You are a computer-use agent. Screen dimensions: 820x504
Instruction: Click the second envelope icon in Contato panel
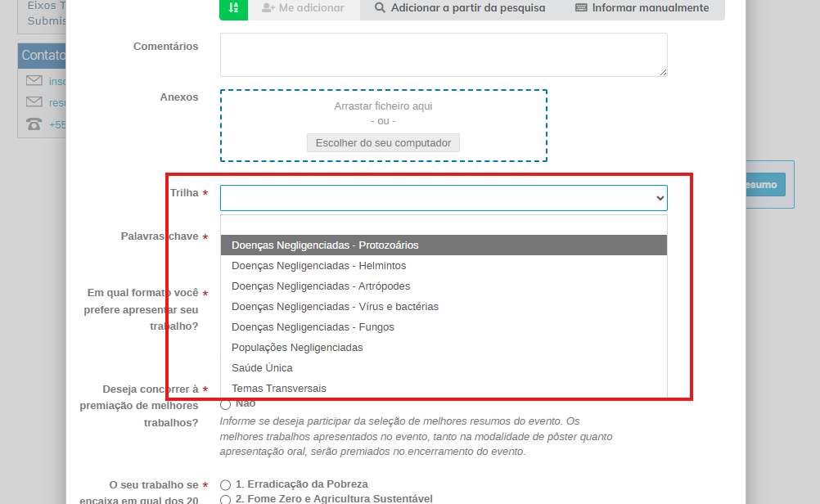pos(34,102)
